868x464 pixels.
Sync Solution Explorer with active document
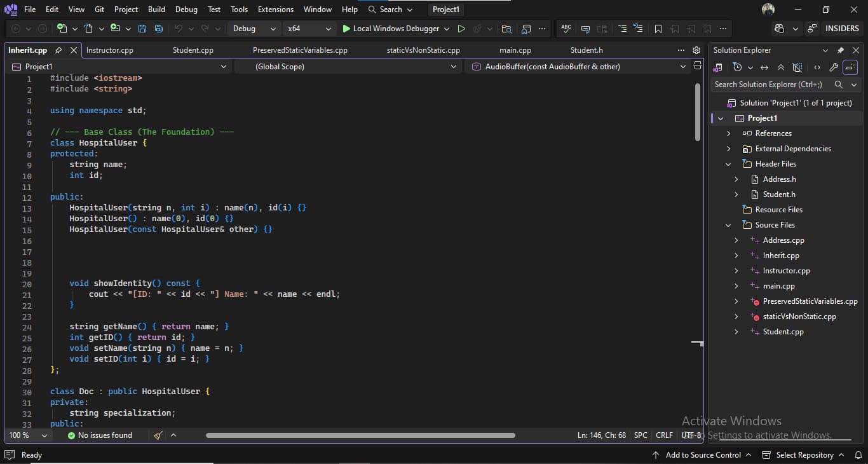pyautogui.click(x=764, y=67)
